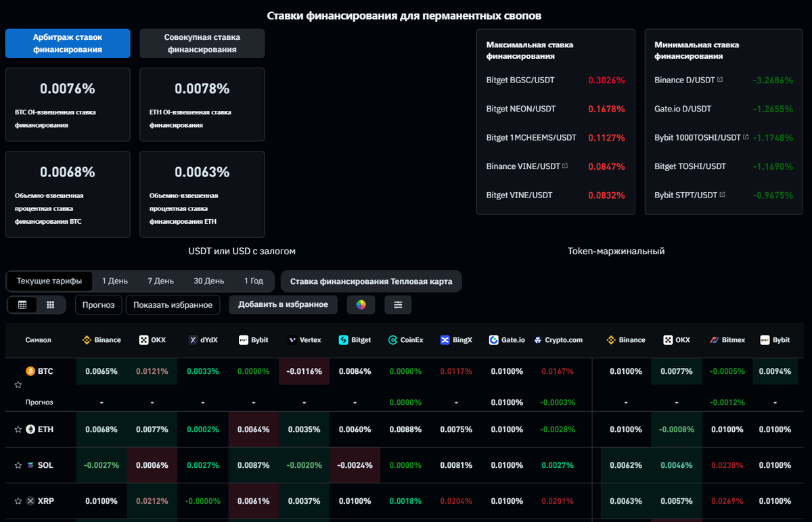Star XRP as favorite
The height and width of the screenshot is (522, 812).
point(18,501)
